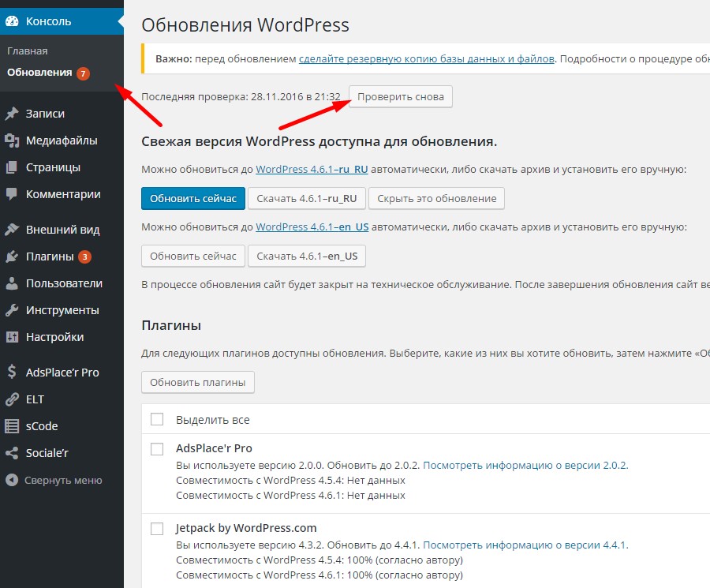Open Медиафайлы via its media icon
The height and width of the screenshot is (588, 710).
pos(12,140)
